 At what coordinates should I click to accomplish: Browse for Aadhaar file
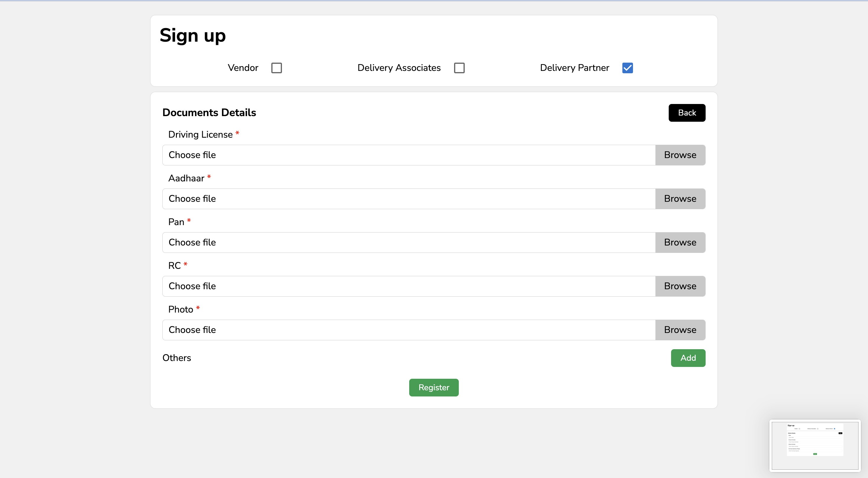tap(680, 199)
